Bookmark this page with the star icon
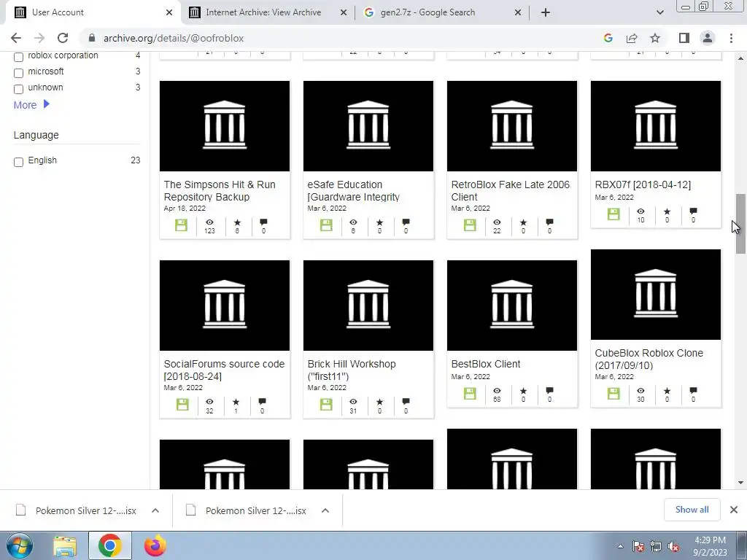This screenshot has width=747, height=560. click(x=655, y=38)
